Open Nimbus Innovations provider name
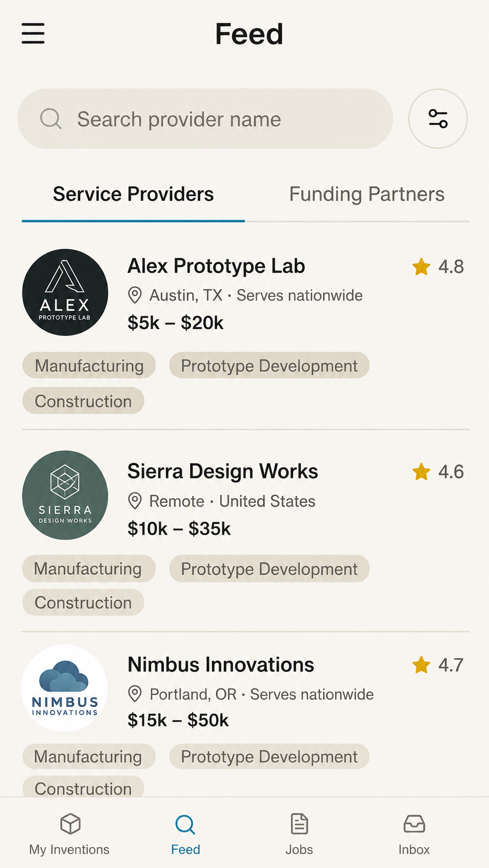Screen dimensions: 489x868 221,665
